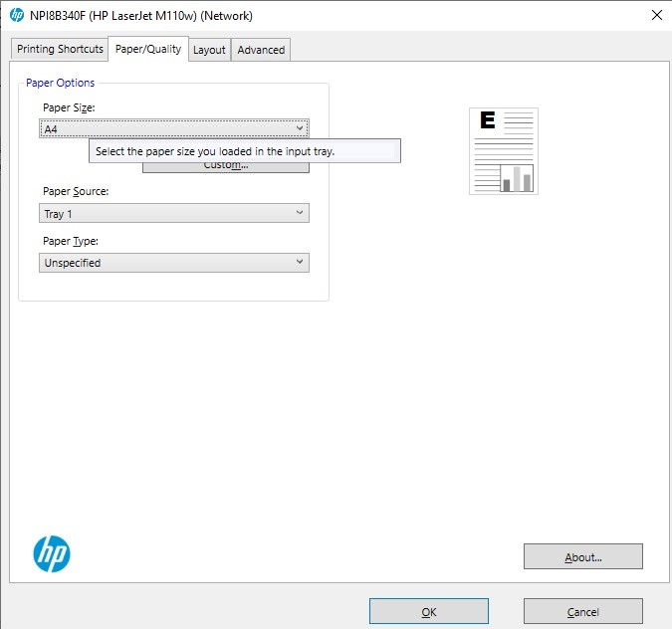Viewport: 672px width, 629px height.
Task: Dismiss the dialog with Cancel
Action: [582, 611]
